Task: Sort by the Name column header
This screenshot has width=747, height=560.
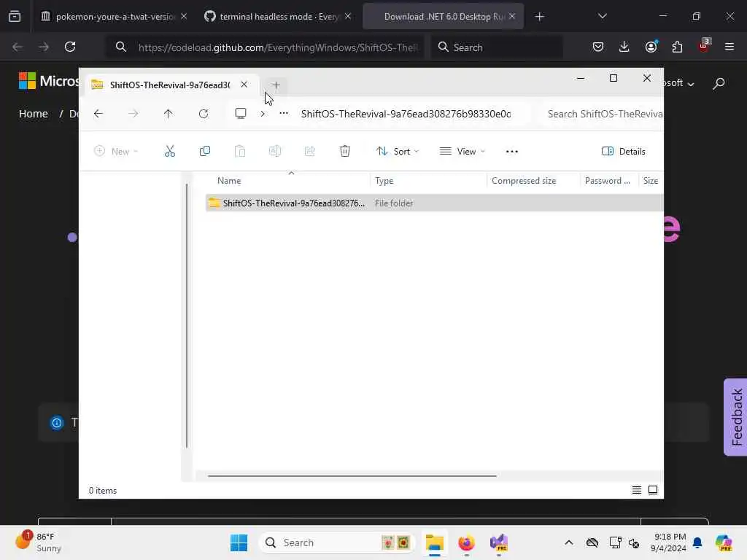Action: pos(229,181)
